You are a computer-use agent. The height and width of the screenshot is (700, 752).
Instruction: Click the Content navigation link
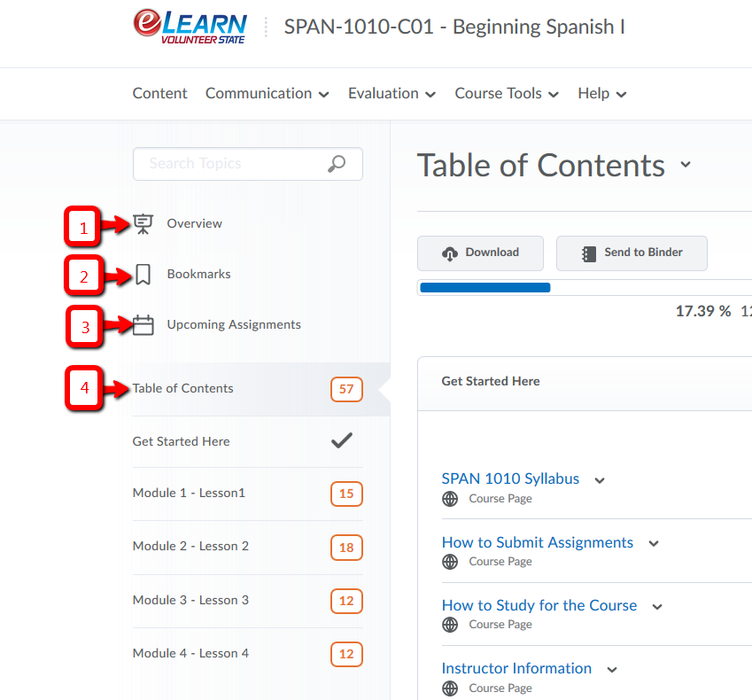[160, 94]
